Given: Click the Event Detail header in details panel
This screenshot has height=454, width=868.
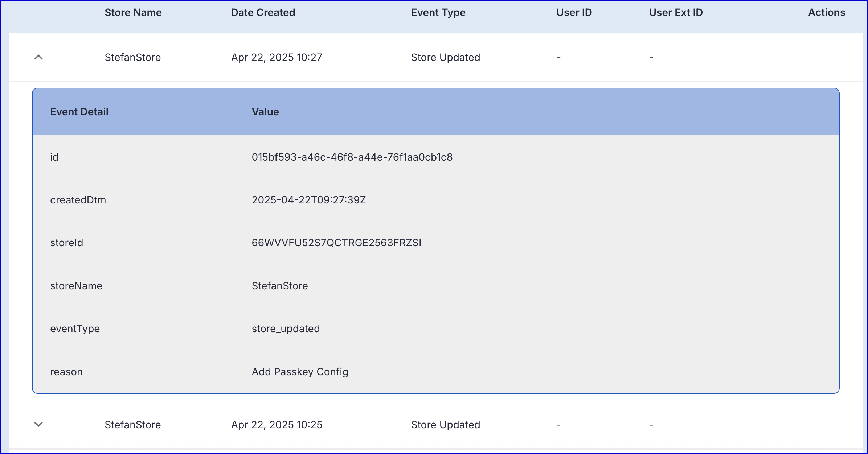Looking at the screenshot, I should [79, 112].
